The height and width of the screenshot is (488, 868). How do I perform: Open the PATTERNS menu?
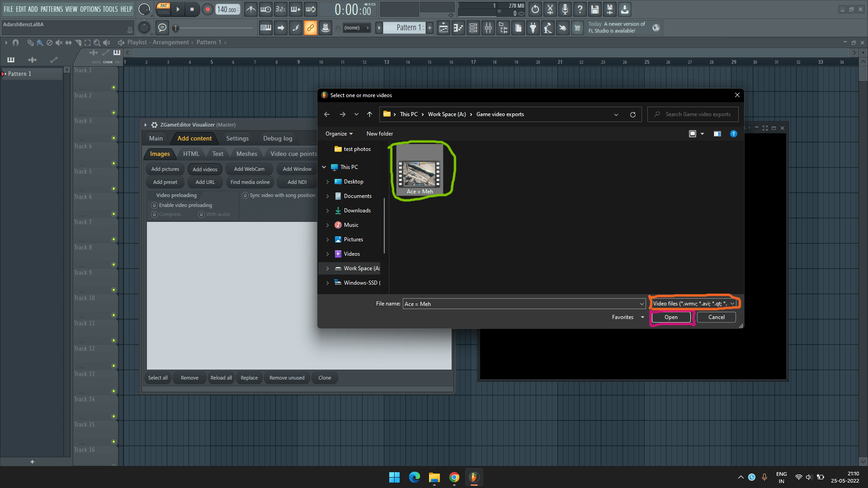[x=52, y=9]
